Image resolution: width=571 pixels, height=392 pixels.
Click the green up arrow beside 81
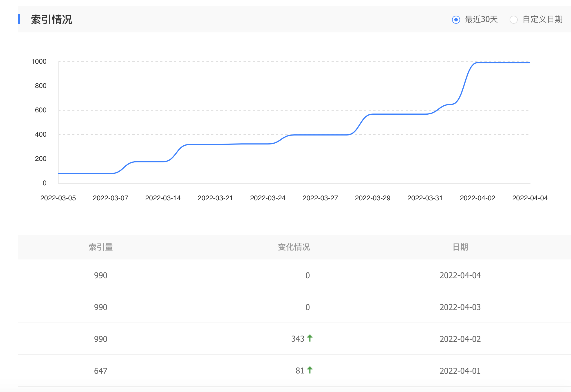[310, 370]
